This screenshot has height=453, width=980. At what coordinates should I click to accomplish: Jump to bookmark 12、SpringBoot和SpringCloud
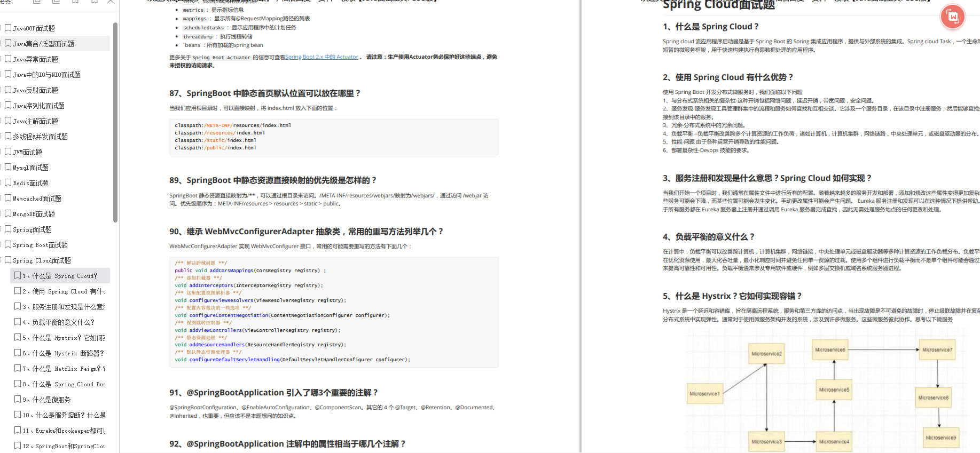coord(64,446)
